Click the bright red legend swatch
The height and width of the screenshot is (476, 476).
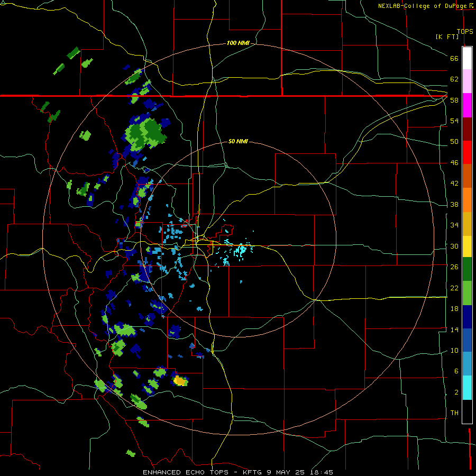[467, 152]
